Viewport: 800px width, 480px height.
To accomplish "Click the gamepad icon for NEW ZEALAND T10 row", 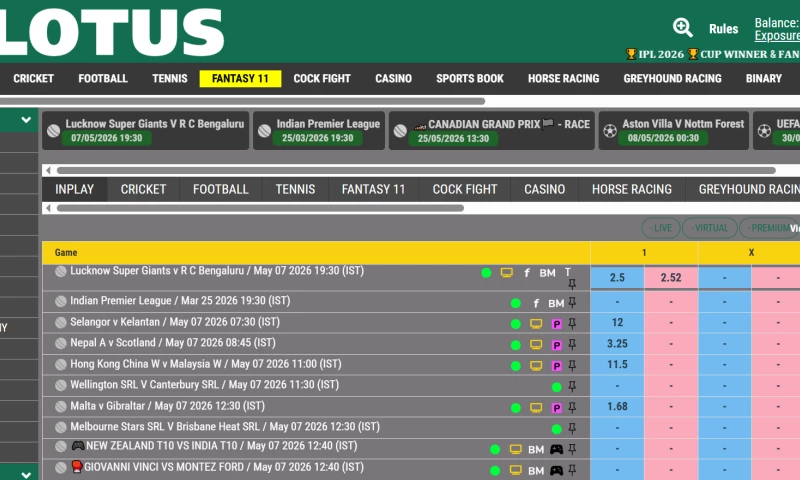I will [557, 449].
